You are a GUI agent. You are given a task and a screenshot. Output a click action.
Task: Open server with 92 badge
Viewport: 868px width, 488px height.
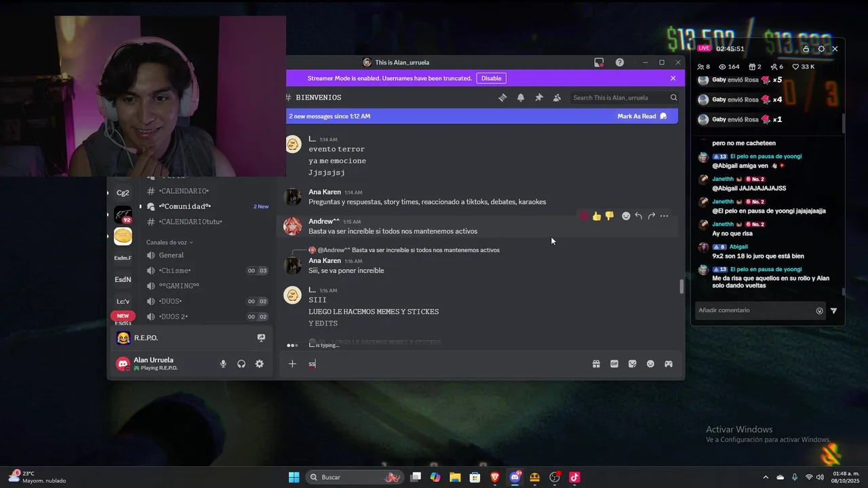click(123, 215)
